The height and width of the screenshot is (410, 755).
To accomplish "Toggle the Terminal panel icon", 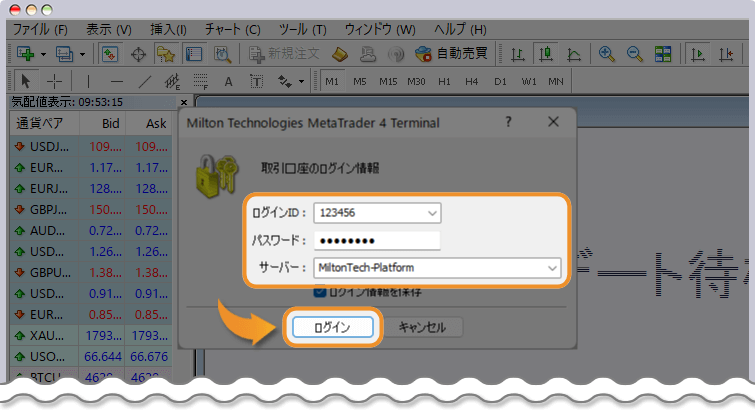I will [x=194, y=53].
